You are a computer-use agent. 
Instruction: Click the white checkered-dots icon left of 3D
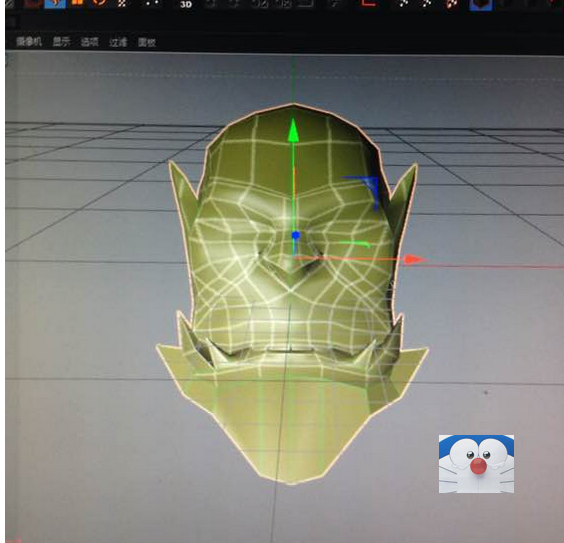pyautogui.click(x=122, y=3)
